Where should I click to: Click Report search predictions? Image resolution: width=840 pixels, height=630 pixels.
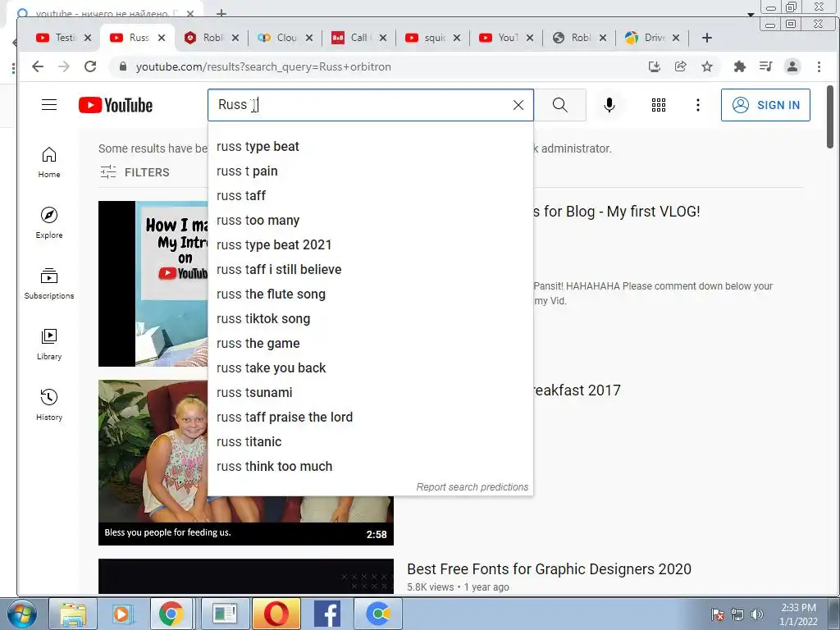[472, 487]
